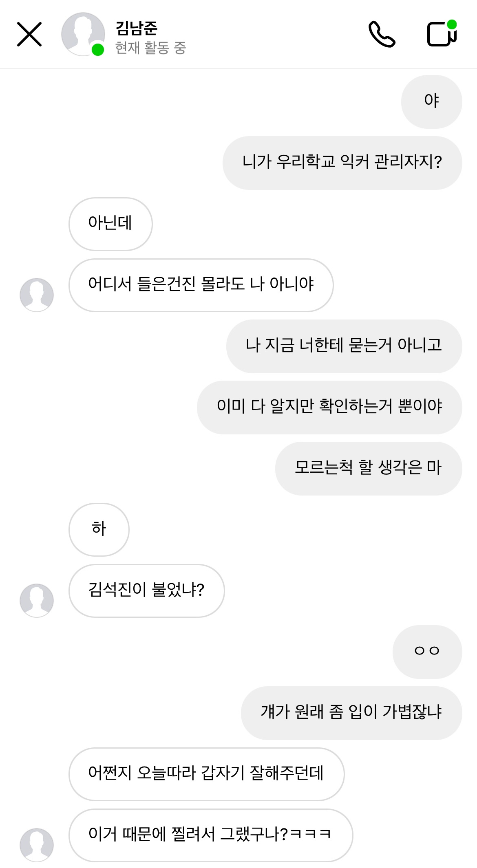Viewport: 477px width, 868px height.
Task: Select message 어쩐지 오늘따라 갑자기 잘해주던데
Action: [206, 774]
